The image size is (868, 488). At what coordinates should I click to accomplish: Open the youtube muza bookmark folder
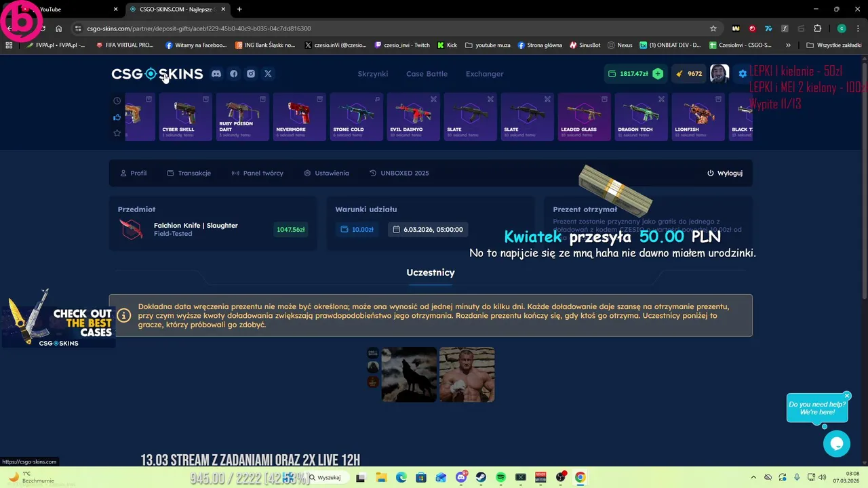(488, 45)
